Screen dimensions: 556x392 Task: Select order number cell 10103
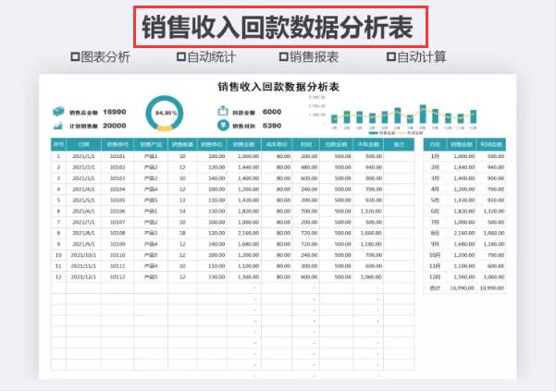117,178
